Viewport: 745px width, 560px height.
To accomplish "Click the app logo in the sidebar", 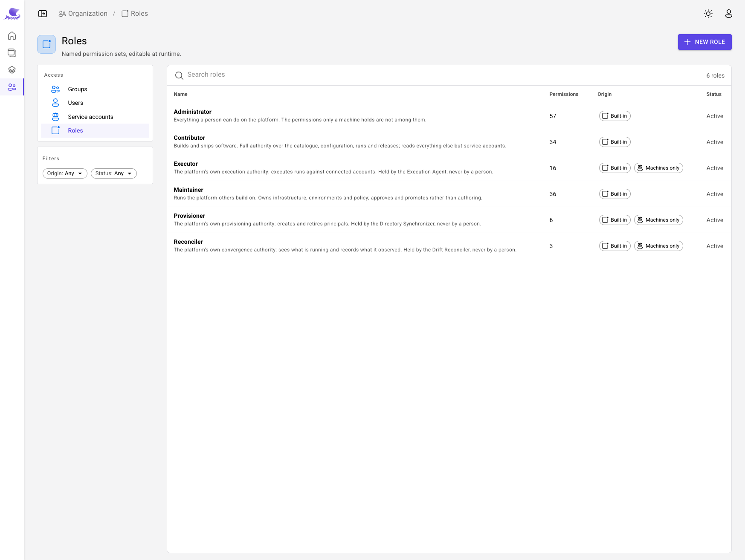I will coord(12,14).
